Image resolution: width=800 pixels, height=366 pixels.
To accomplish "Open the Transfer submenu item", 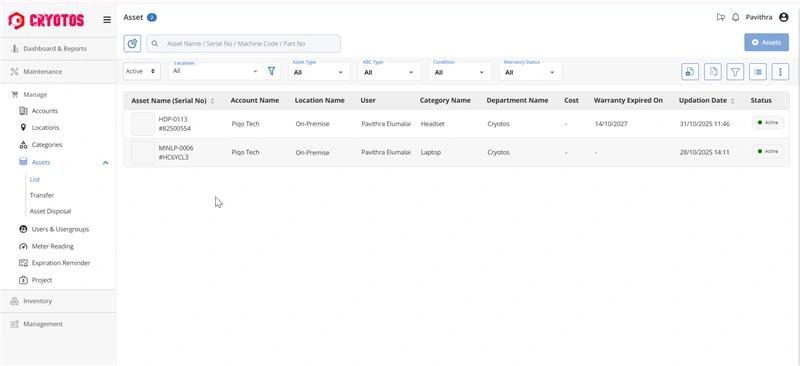I will tap(42, 196).
